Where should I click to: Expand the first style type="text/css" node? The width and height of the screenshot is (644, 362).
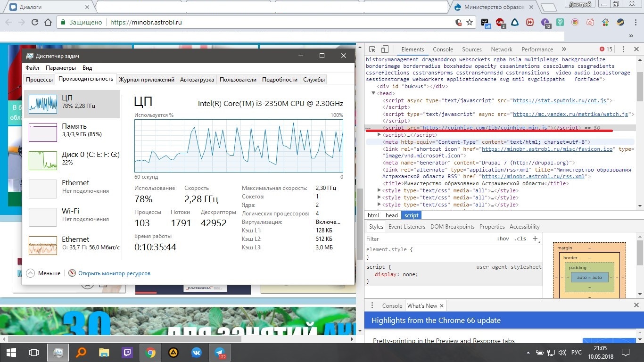click(380, 190)
